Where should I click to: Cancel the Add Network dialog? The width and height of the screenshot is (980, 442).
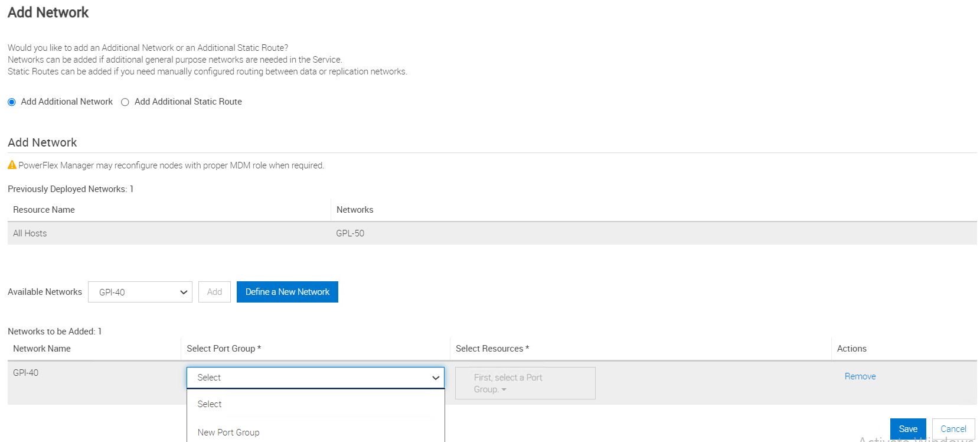(x=953, y=429)
